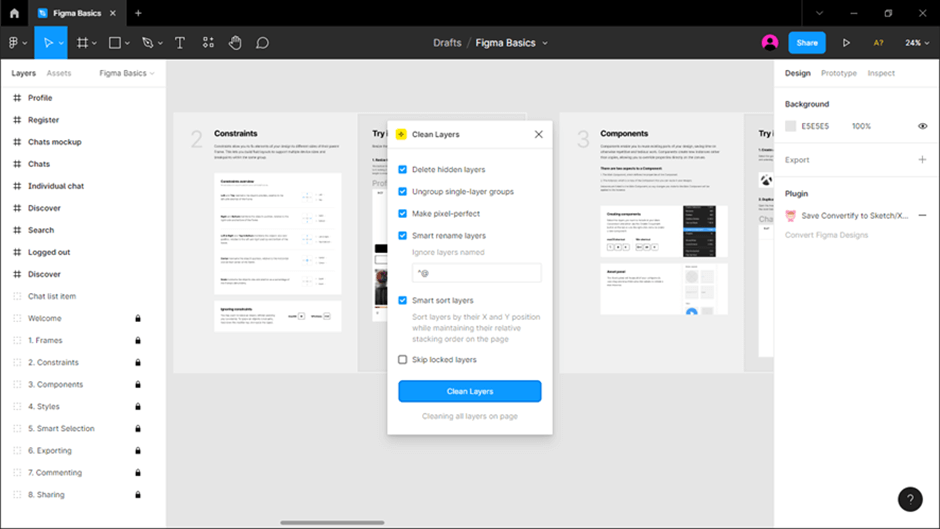Click the lock icon on 1. Frames layer
The width and height of the screenshot is (940, 529).
pos(138,340)
